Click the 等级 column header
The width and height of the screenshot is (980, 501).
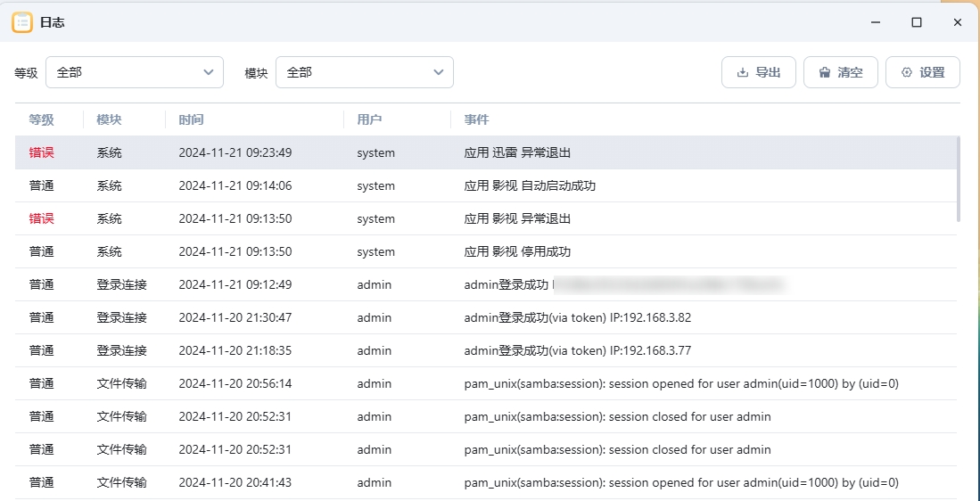[41, 119]
